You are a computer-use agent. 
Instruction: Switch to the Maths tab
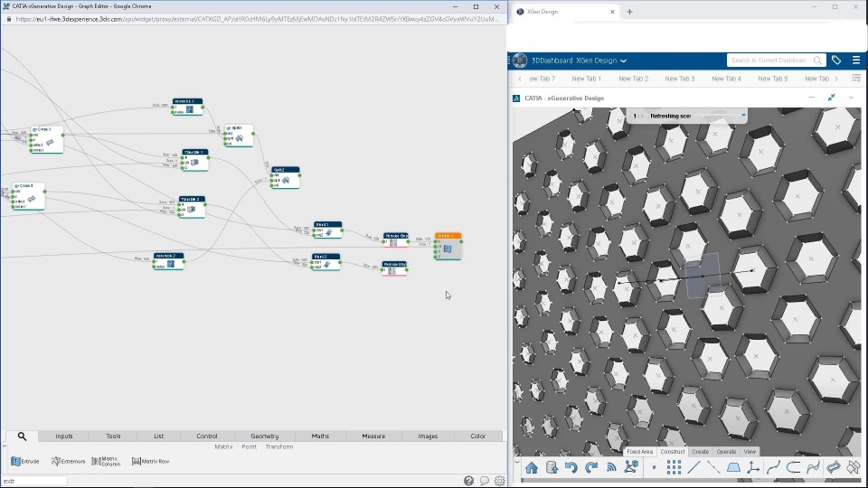click(x=320, y=436)
